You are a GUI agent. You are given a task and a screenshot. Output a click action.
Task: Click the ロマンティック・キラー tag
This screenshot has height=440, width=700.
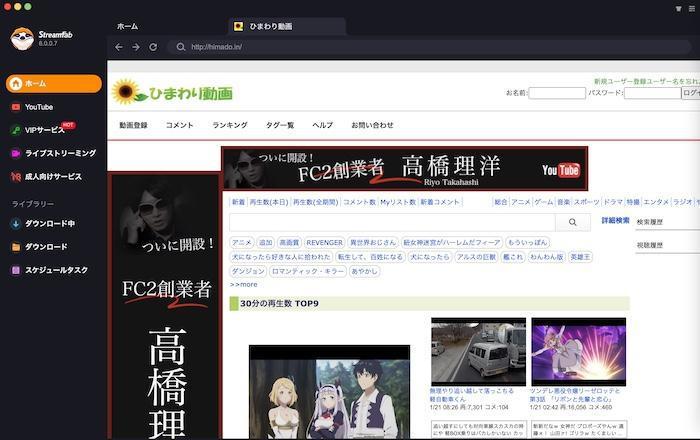tap(308, 271)
